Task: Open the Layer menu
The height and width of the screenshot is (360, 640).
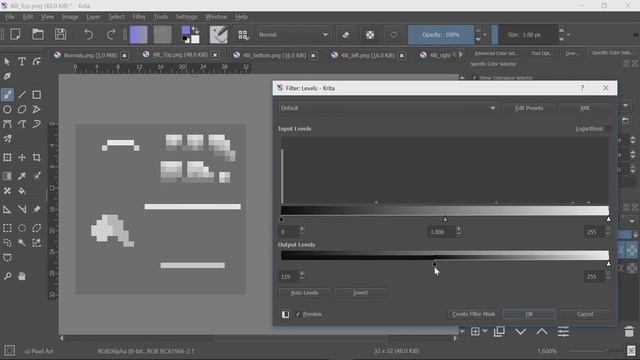Action: pyautogui.click(x=93, y=17)
